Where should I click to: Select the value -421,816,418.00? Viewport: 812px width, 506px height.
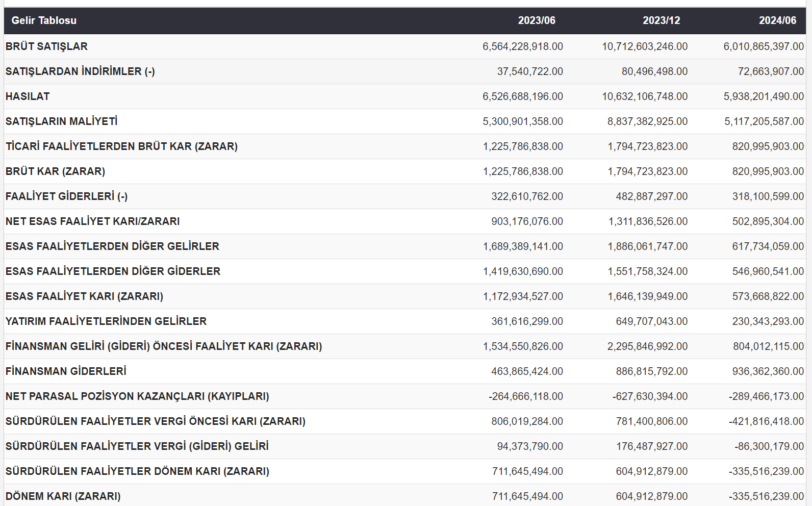[x=766, y=421]
